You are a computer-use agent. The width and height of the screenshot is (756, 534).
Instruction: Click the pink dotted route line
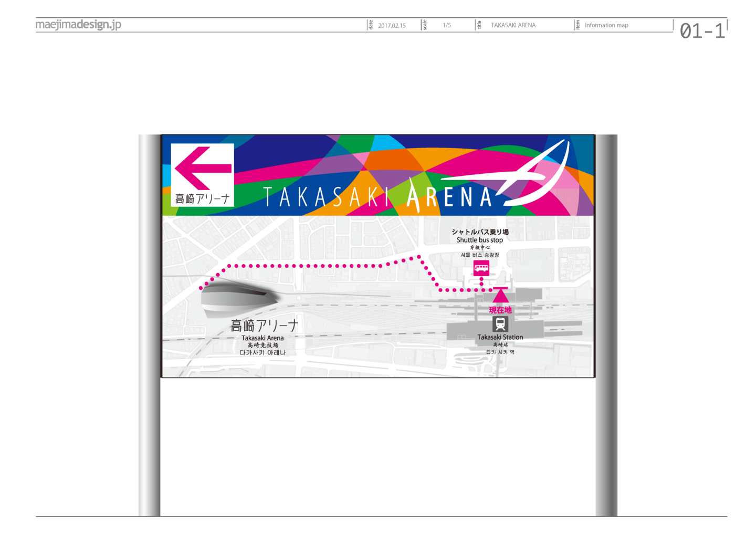click(315, 266)
